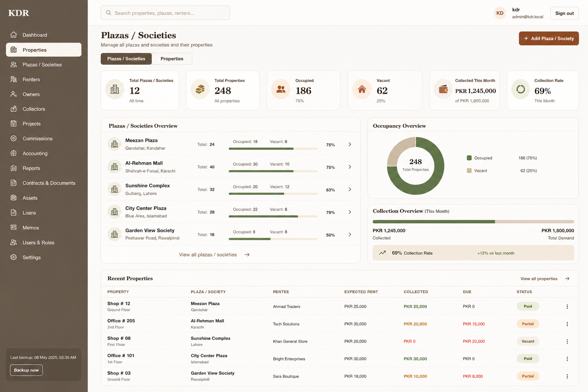Click the Vacant beige legend swatch
The width and height of the screenshot is (588, 392).
(469, 171)
